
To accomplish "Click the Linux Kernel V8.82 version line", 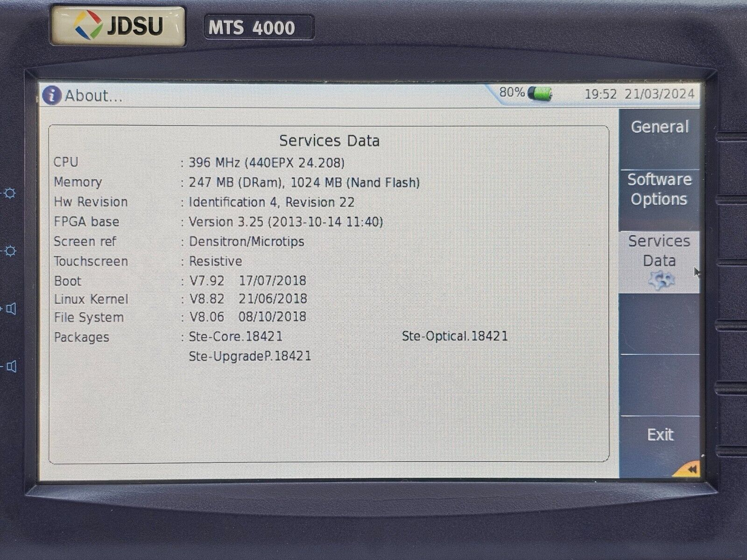I will (x=247, y=299).
